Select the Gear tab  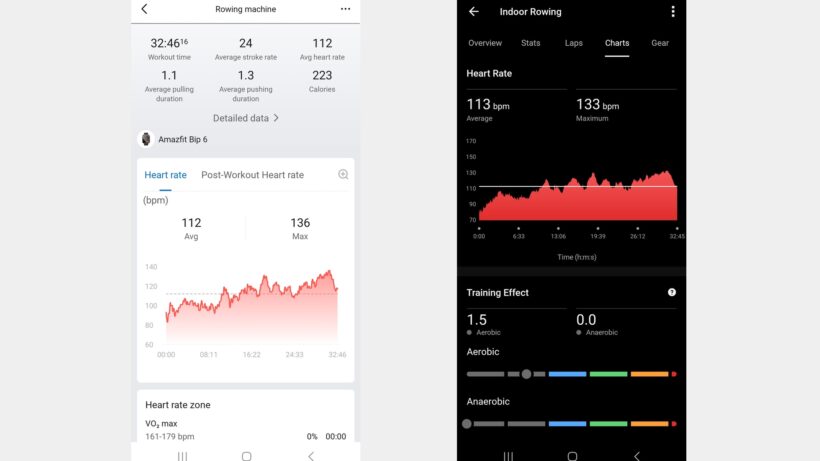(x=660, y=43)
